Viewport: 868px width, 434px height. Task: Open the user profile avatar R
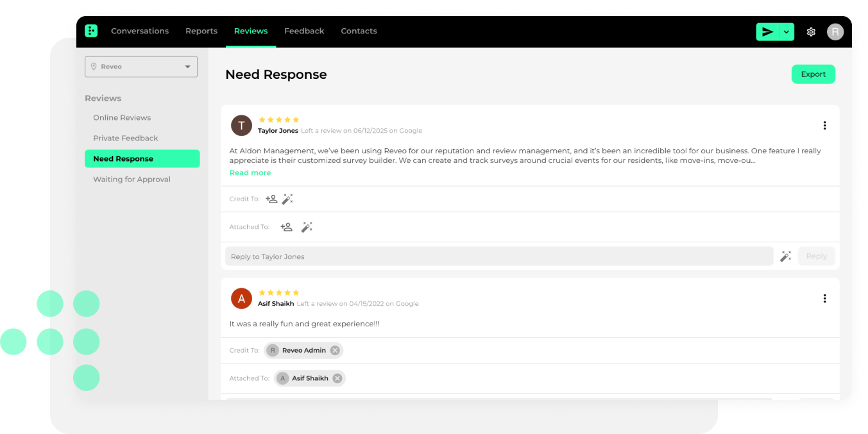[835, 32]
